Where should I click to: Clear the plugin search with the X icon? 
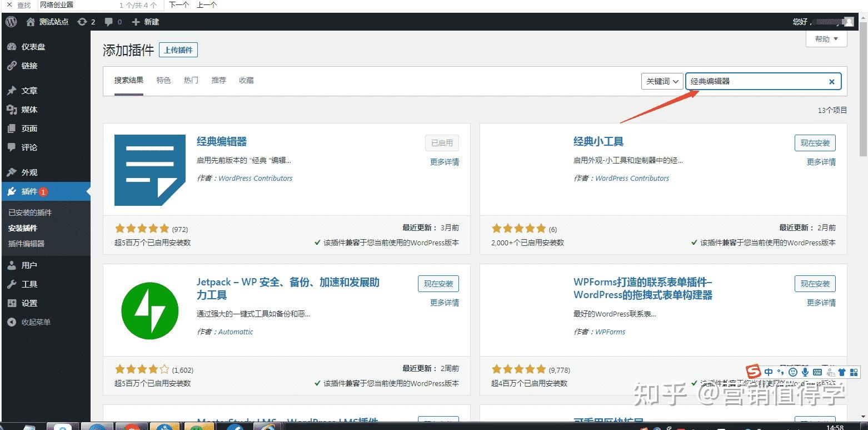pos(832,82)
